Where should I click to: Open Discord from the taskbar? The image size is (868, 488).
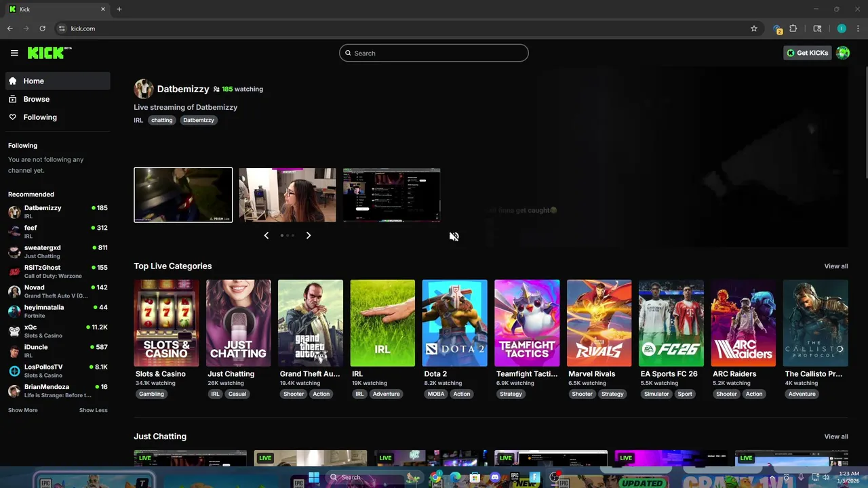pos(494,477)
